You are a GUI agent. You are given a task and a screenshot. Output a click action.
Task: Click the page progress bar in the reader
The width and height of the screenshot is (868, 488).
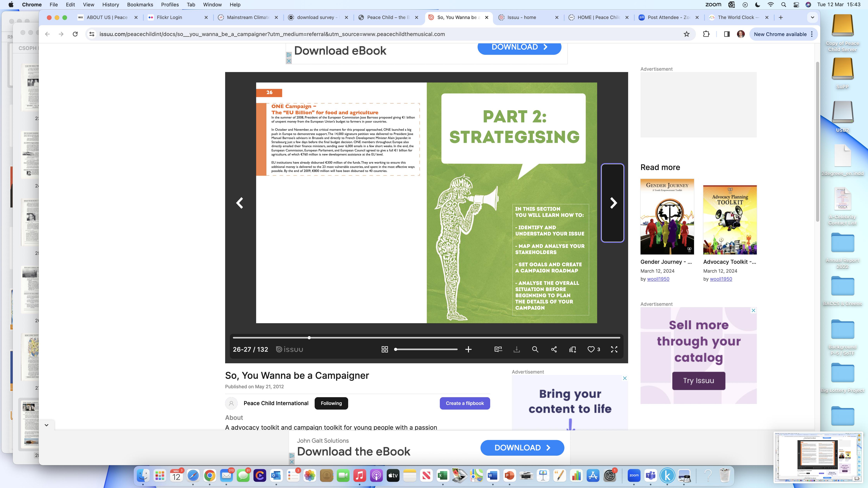coord(426,338)
